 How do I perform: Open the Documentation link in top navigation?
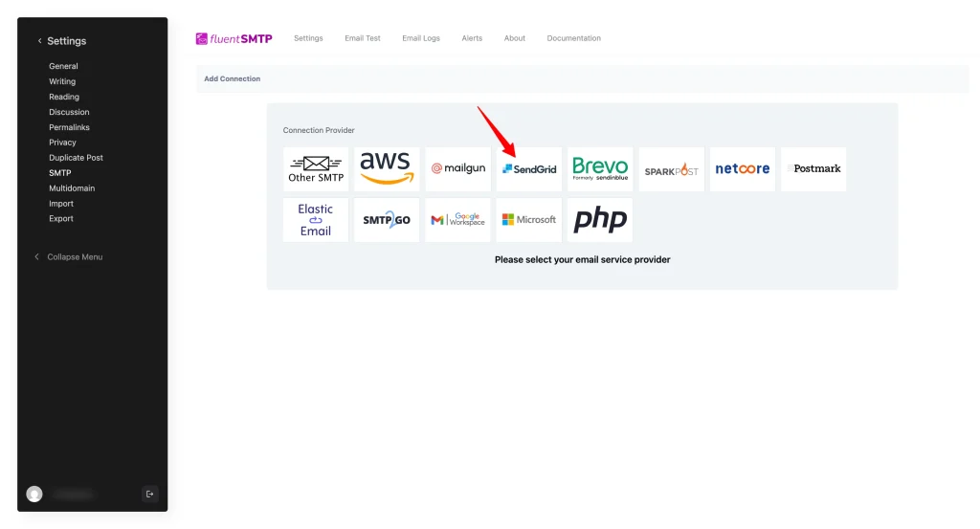pos(573,38)
